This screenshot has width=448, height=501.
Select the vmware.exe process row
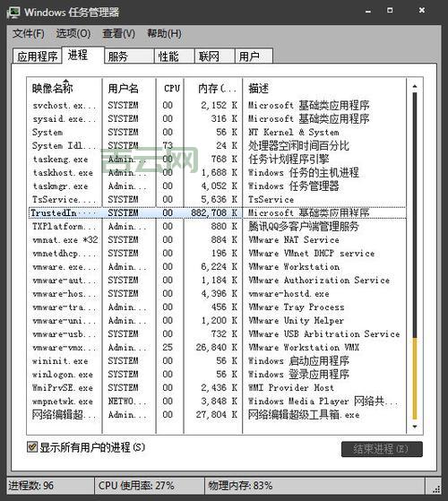coord(217,266)
